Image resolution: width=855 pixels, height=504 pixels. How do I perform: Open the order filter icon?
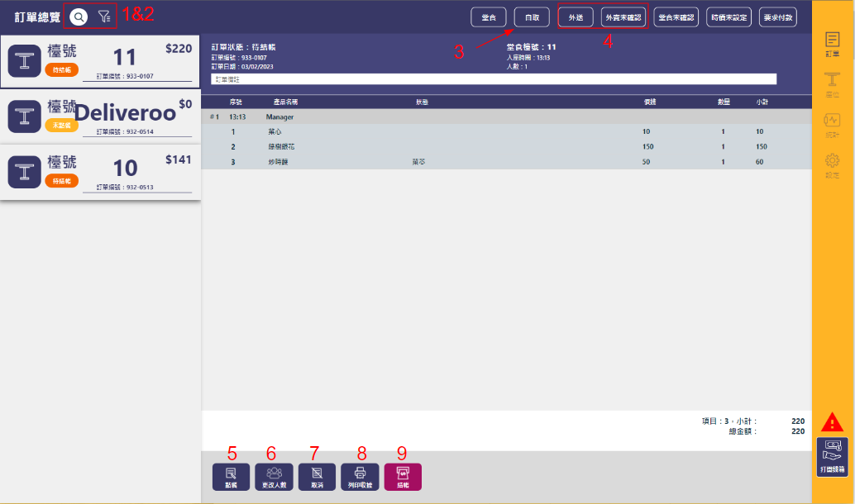click(104, 17)
